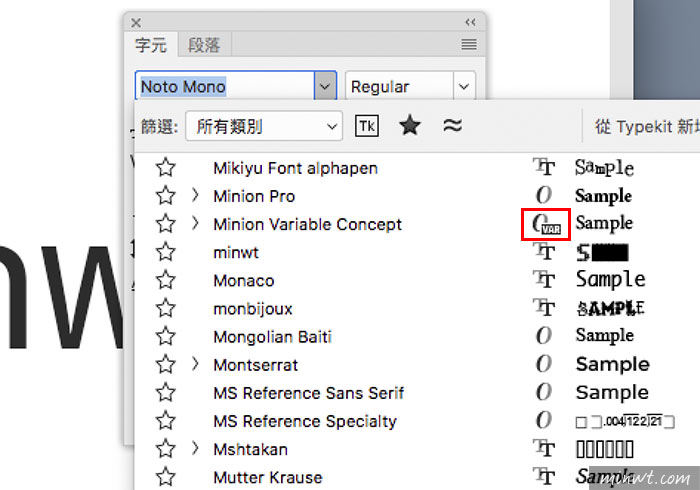Favorite the Mikiyu Font alphapen star
The height and width of the screenshot is (490, 700).
tap(166, 167)
